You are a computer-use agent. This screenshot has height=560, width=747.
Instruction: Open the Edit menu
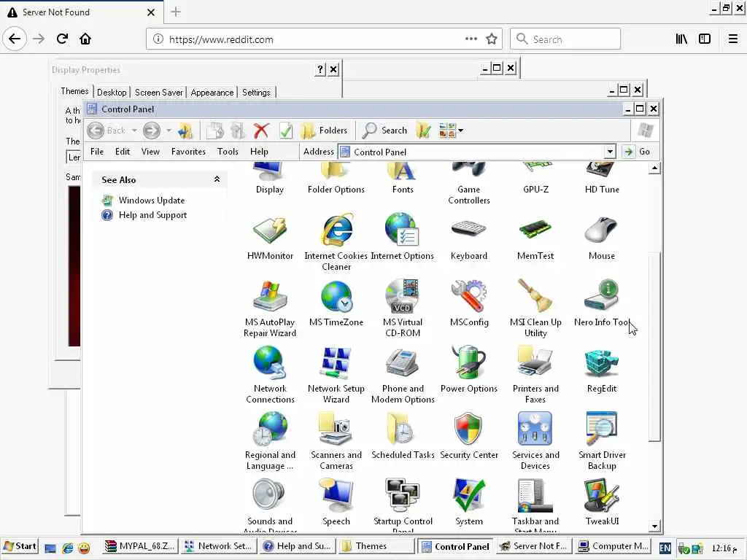(123, 152)
